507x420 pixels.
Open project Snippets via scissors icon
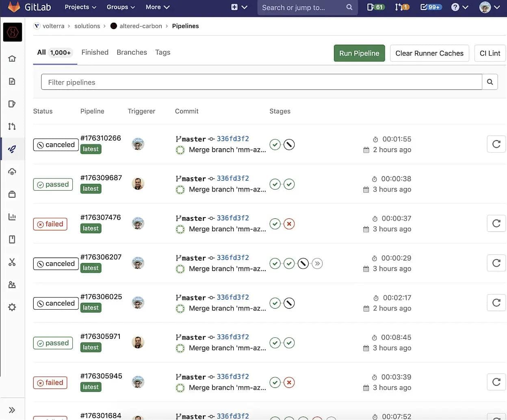click(x=13, y=262)
